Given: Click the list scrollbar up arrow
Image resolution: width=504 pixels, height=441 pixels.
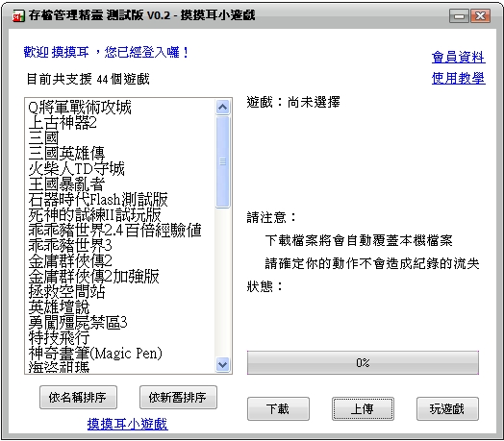Looking at the screenshot, I should 223,107.
